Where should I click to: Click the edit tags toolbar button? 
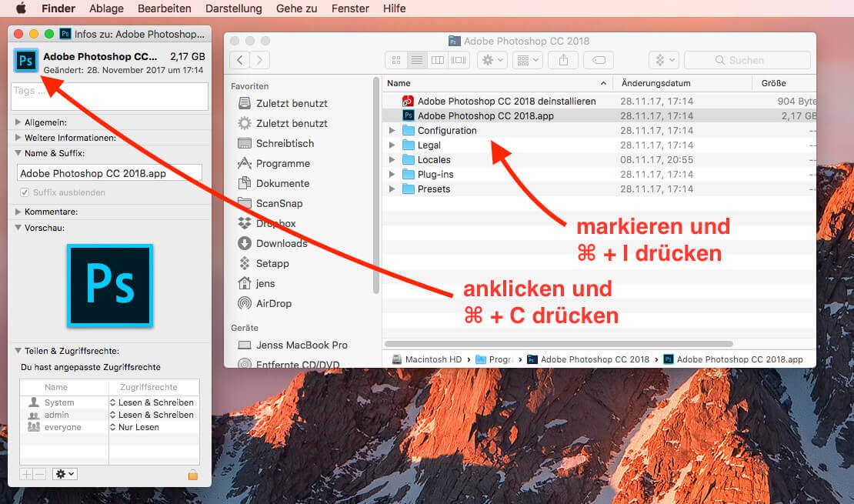[599, 60]
